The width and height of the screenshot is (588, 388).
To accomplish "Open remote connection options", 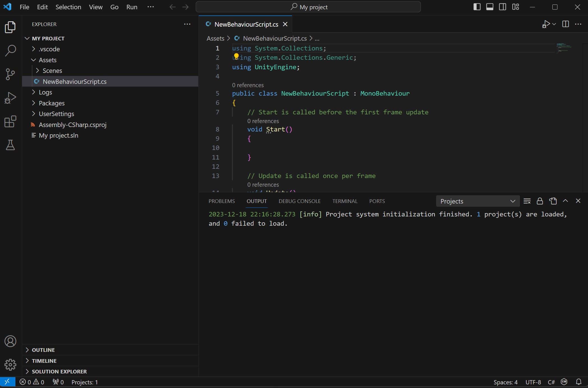I will click(7, 382).
